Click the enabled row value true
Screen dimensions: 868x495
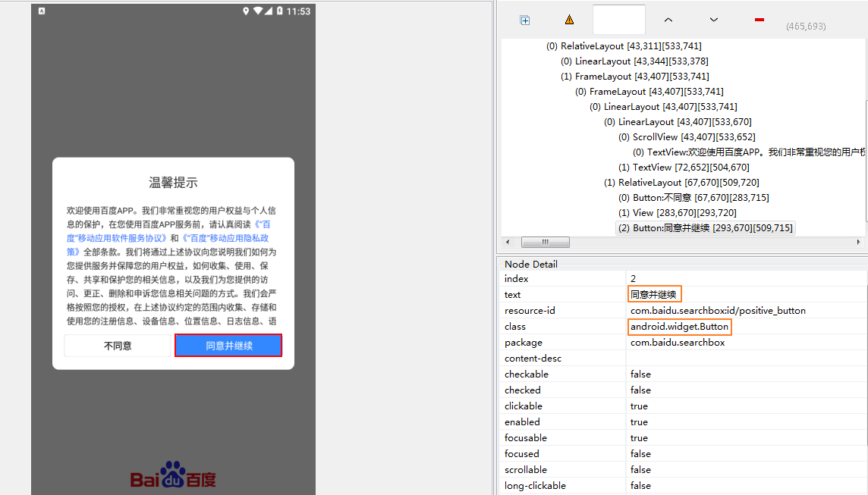639,422
